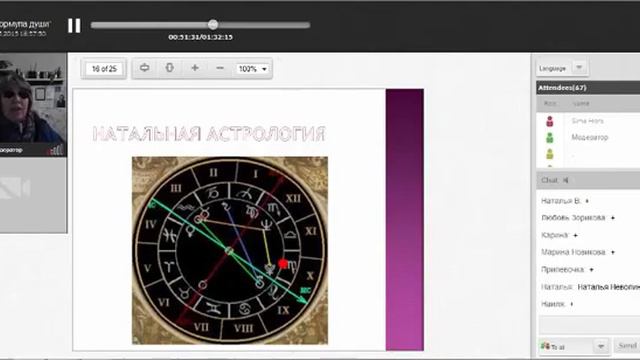Zoom in with the plus icon

tap(195, 68)
